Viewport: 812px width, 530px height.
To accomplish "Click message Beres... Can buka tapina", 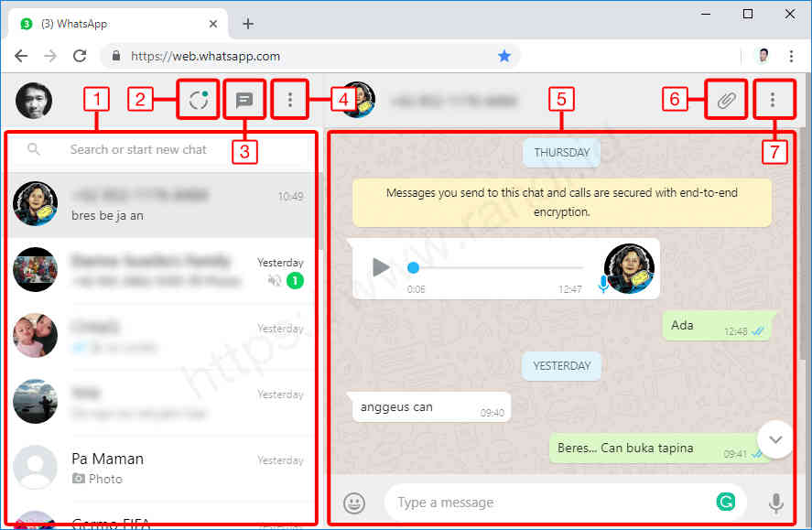I will click(660, 449).
